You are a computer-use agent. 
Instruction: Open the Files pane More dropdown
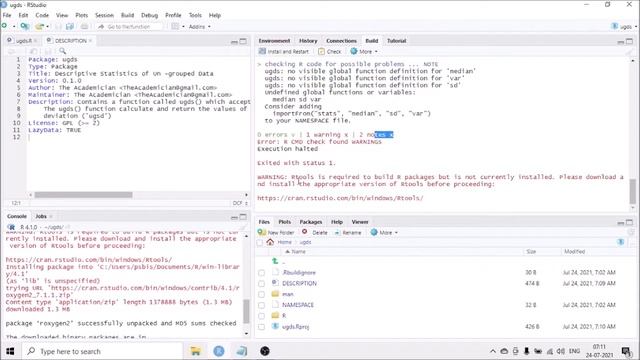tap(384, 232)
